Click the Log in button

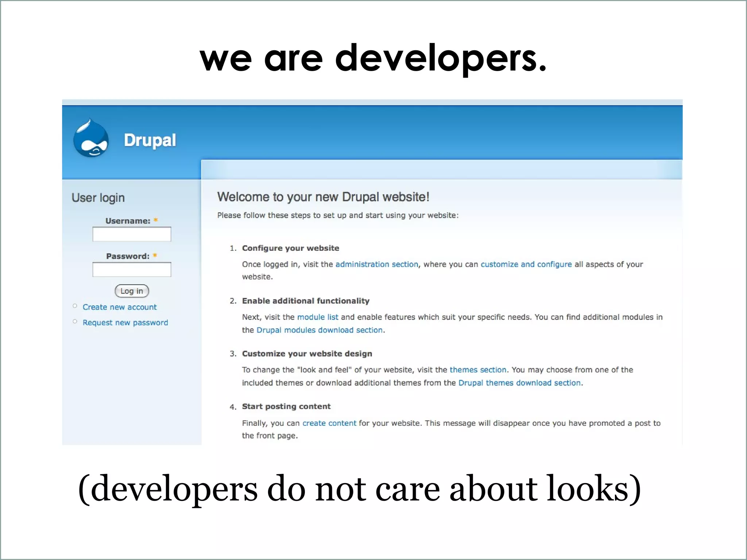pos(132,291)
